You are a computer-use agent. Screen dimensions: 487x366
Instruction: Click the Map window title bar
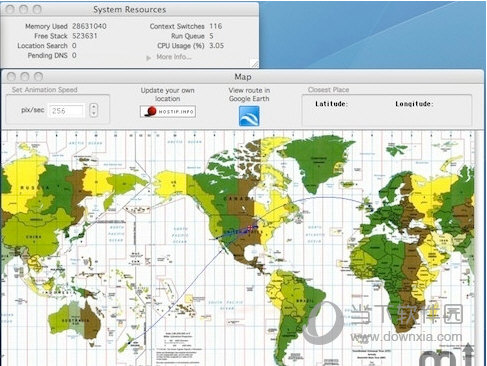click(x=243, y=77)
